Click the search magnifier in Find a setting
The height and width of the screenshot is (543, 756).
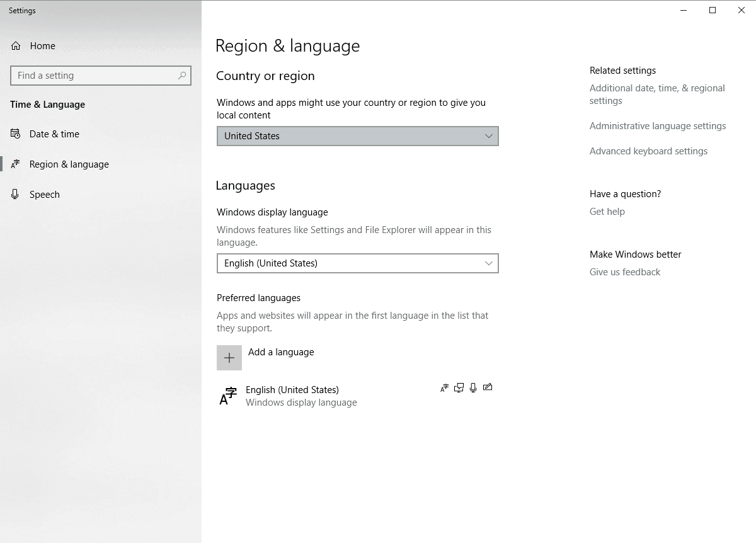[x=182, y=76]
